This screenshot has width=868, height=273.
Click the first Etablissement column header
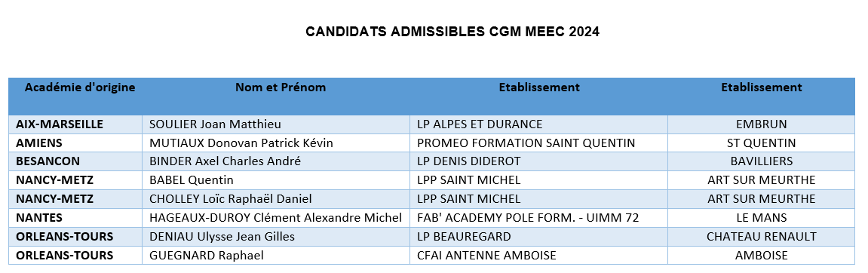click(539, 87)
